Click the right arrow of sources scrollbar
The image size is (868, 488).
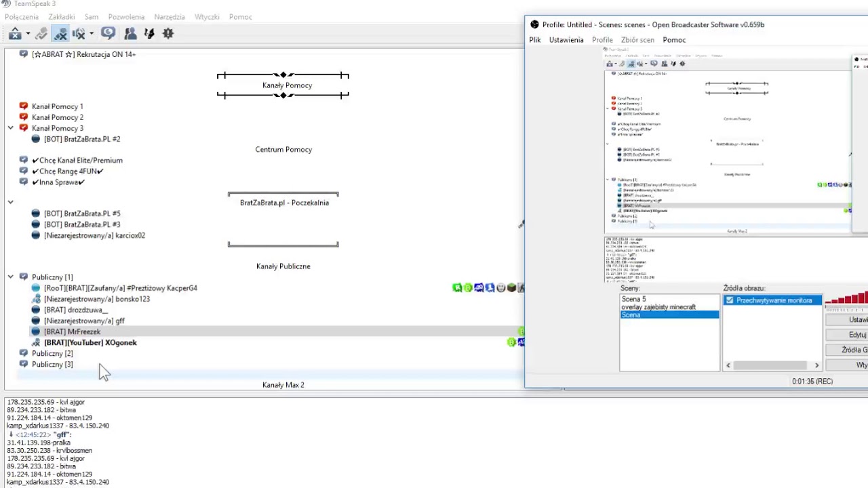(816, 365)
